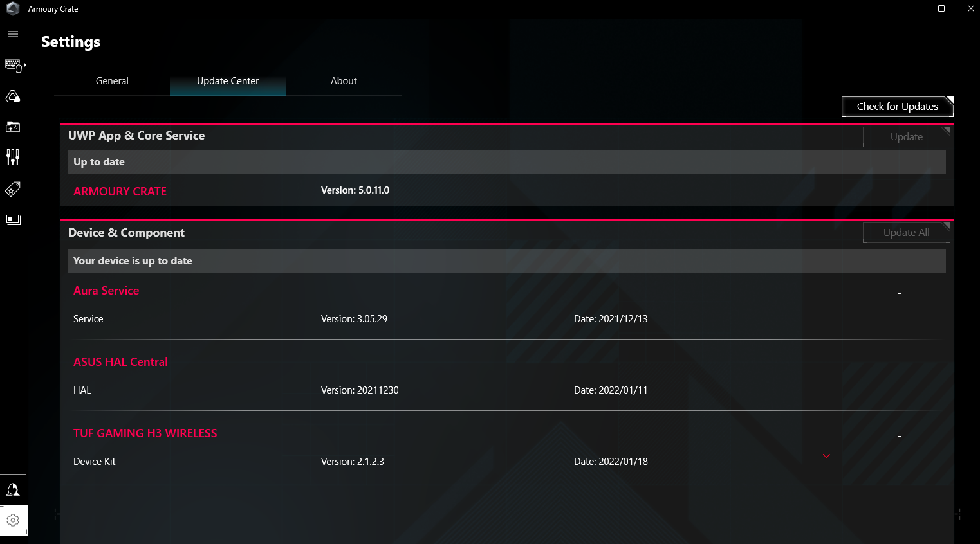The width and height of the screenshot is (980, 544).
Task: Click the Version: 2.1.2.3 text
Action: [x=353, y=462]
